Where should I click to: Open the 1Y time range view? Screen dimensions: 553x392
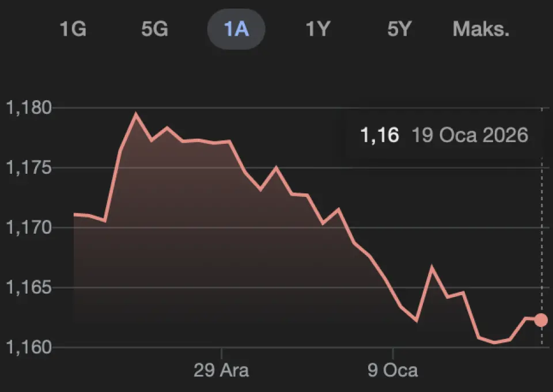coord(317,29)
